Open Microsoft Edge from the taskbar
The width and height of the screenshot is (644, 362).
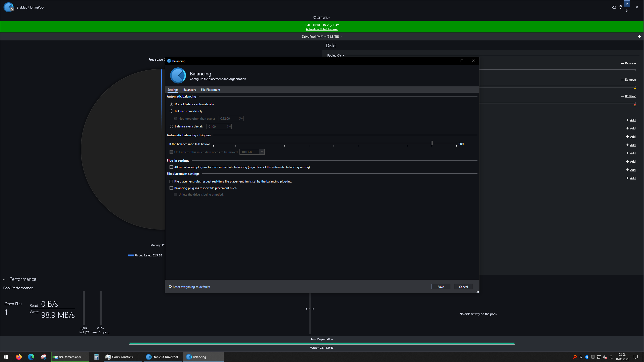(x=31, y=357)
